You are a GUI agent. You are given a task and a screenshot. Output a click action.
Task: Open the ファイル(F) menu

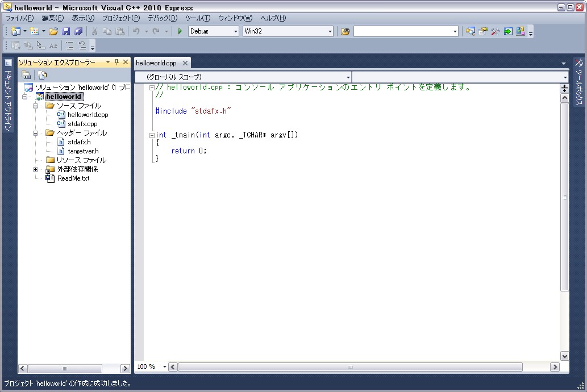19,18
